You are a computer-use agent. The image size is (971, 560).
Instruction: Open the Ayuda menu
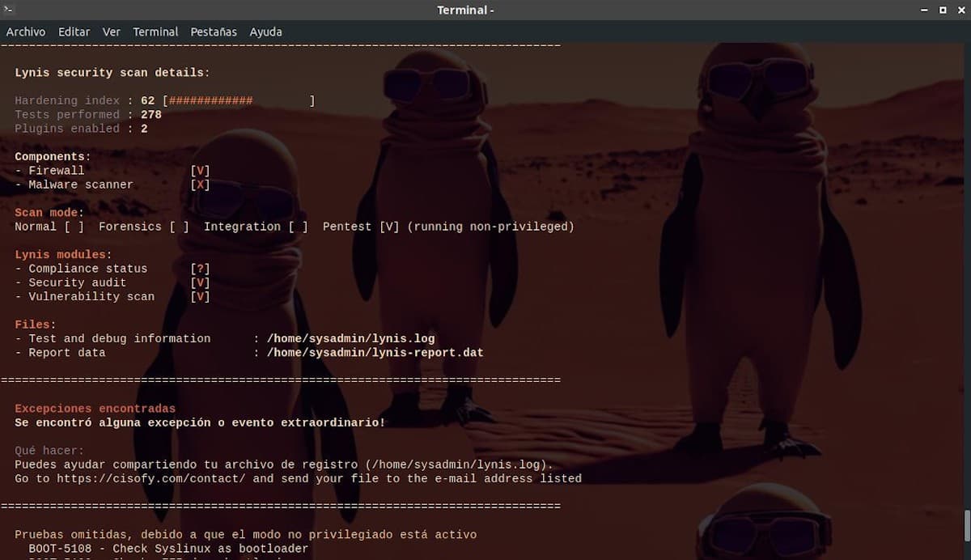(x=265, y=32)
